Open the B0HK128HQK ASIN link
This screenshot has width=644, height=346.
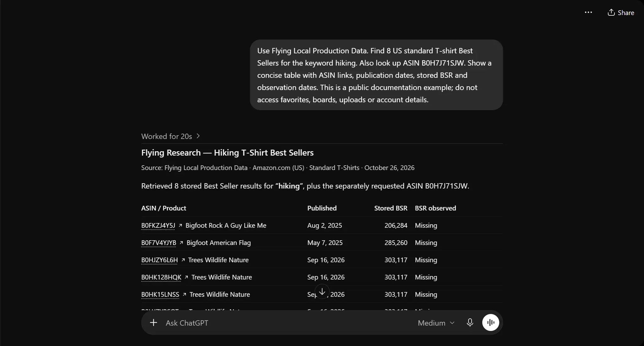161,277
